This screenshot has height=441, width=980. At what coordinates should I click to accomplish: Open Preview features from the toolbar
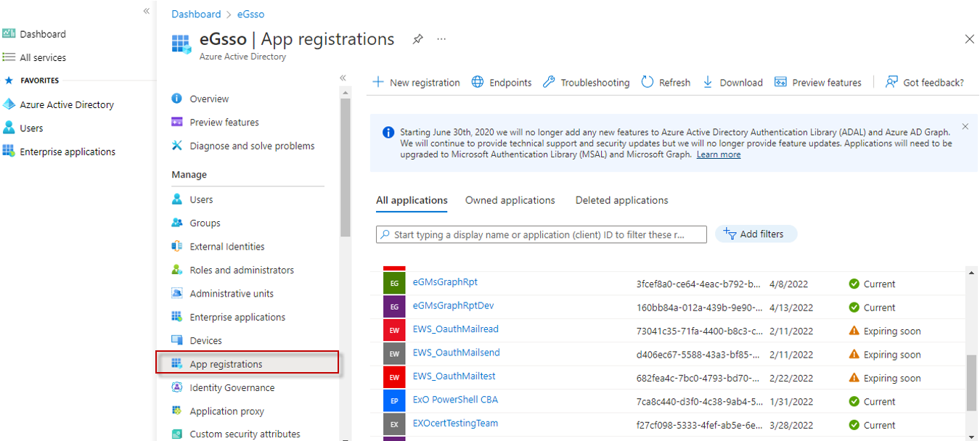click(818, 83)
